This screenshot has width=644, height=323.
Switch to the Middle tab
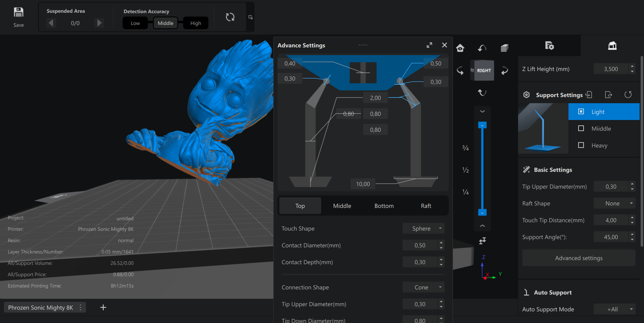[x=342, y=206]
